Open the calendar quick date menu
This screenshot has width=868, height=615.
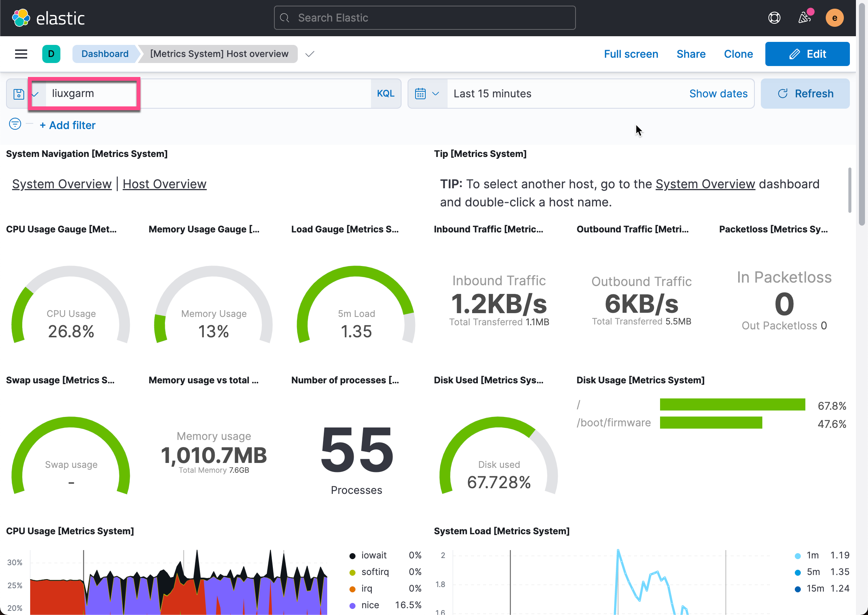(x=427, y=94)
